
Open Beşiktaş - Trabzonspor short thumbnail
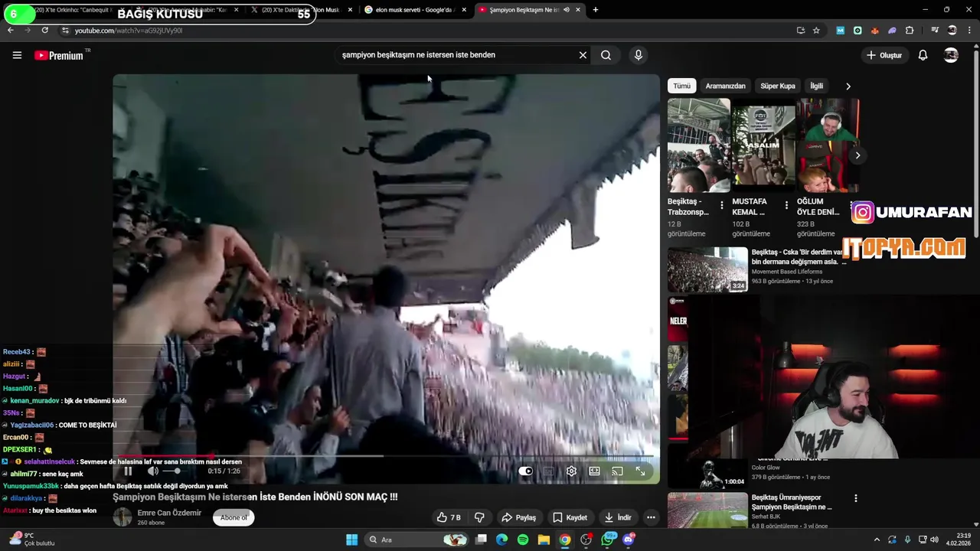698,145
